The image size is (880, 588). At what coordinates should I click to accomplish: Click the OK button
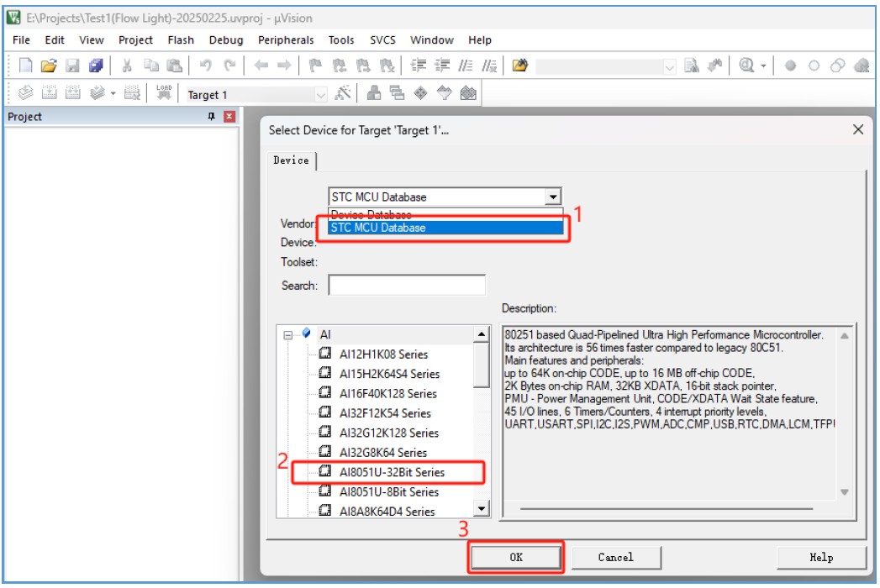pyautogui.click(x=516, y=557)
